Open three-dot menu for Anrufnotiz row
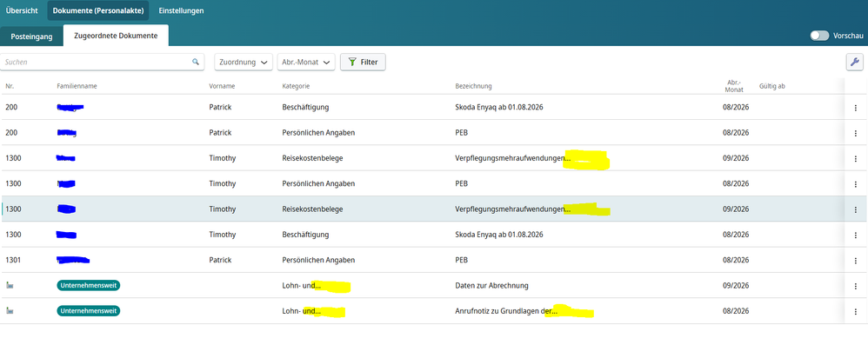The image size is (868, 345). coord(855,311)
